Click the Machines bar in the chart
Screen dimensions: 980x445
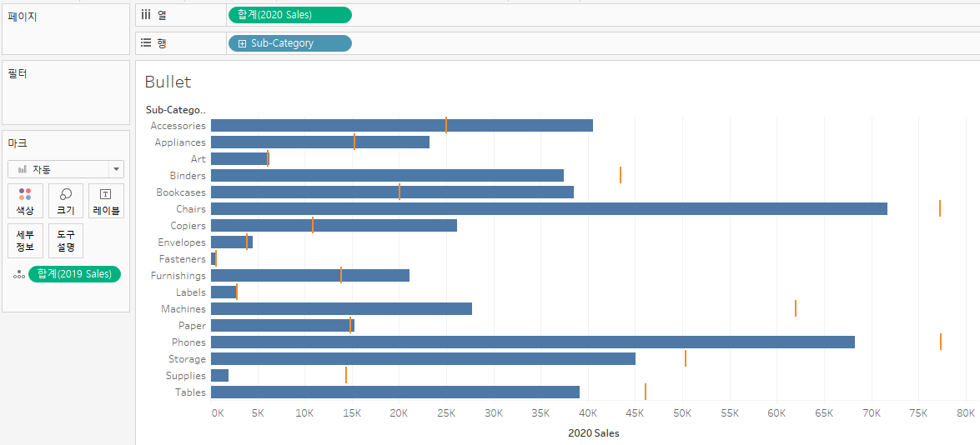(341, 309)
